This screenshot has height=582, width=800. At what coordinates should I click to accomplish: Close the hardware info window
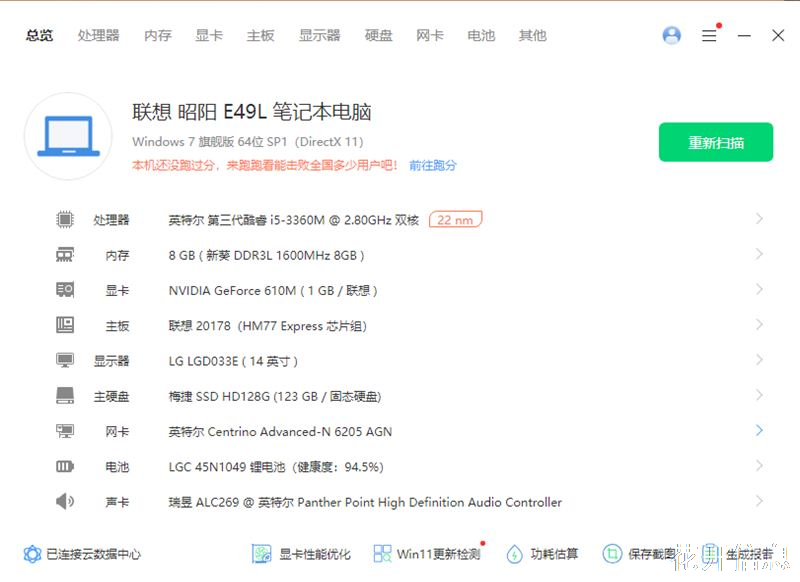[778, 35]
